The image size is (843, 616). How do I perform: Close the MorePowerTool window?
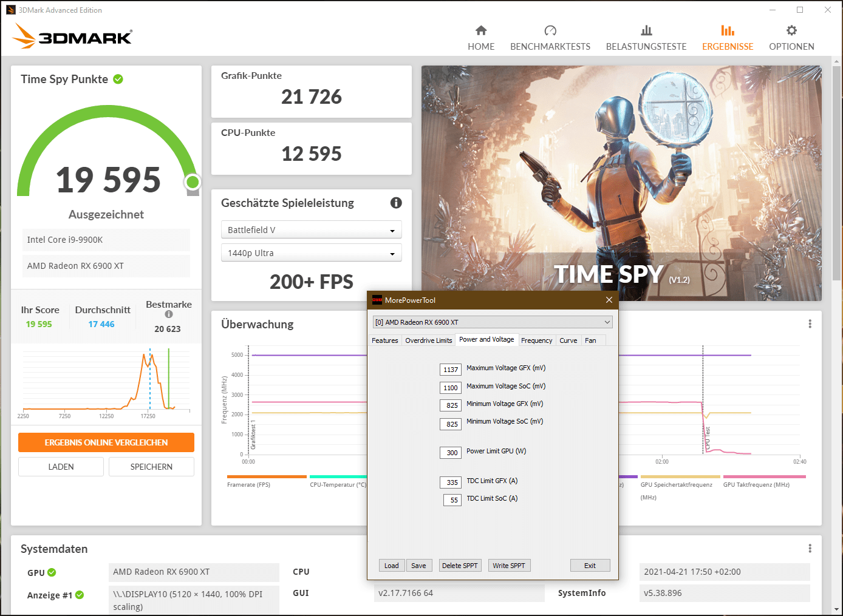point(609,300)
